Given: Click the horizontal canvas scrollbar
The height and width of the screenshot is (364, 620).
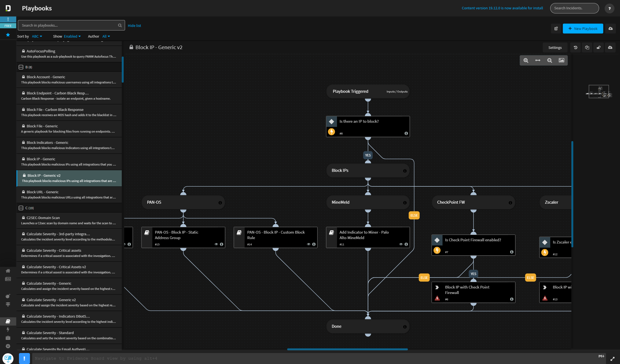Looking at the screenshot, I should 347,349.
